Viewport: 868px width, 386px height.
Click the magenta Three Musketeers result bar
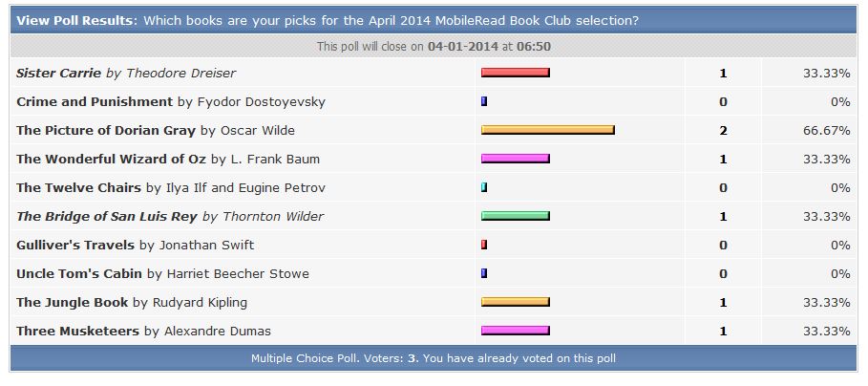(x=515, y=331)
